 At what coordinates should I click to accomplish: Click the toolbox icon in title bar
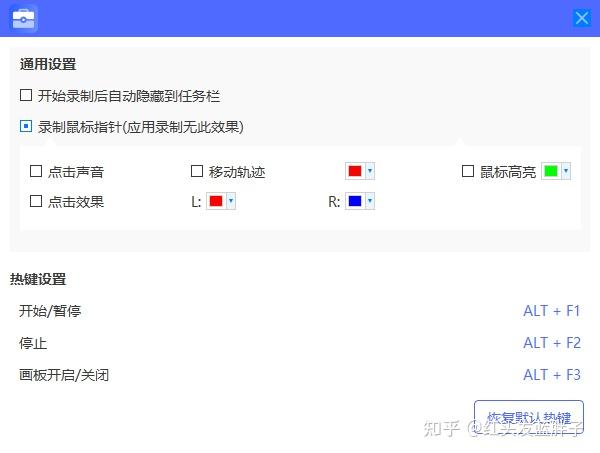pos(24,18)
